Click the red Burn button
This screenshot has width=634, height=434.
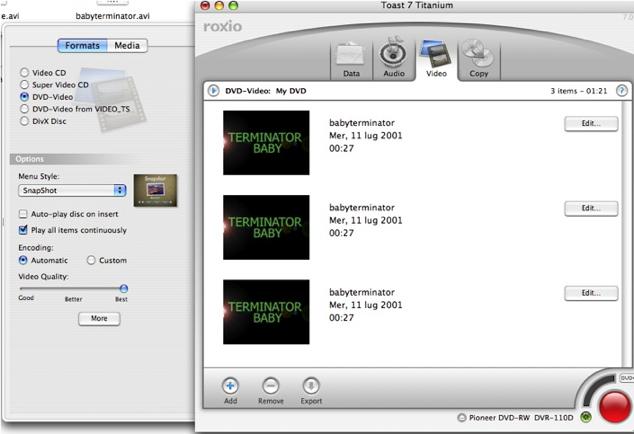click(615, 406)
